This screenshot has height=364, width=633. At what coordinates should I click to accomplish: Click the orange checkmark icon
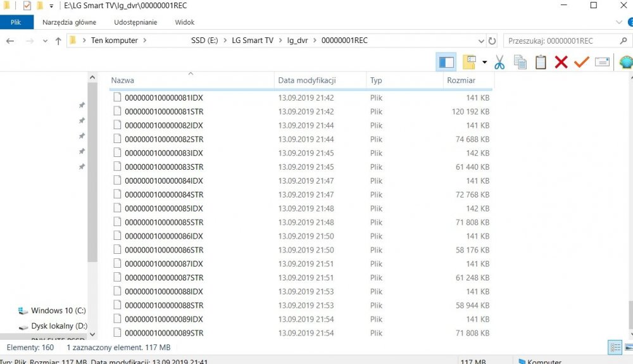pos(581,62)
